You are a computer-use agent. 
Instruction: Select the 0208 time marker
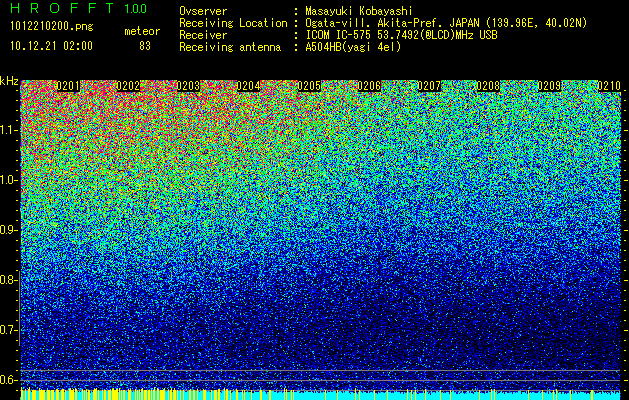pos(489,86)
